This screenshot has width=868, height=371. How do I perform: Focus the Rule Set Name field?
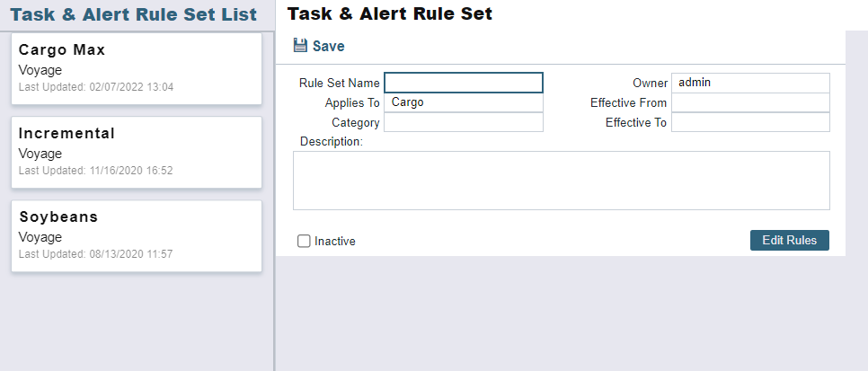click(x=464, y=83)
